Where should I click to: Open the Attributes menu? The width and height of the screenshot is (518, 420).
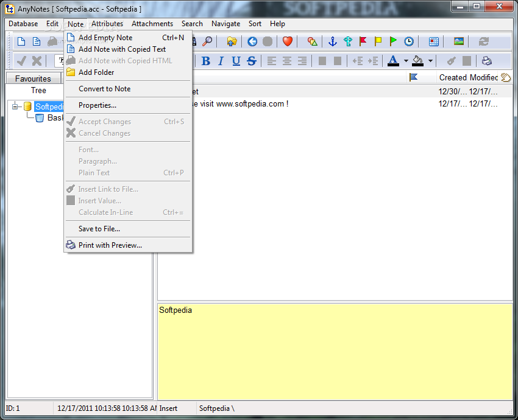point(107,24)
